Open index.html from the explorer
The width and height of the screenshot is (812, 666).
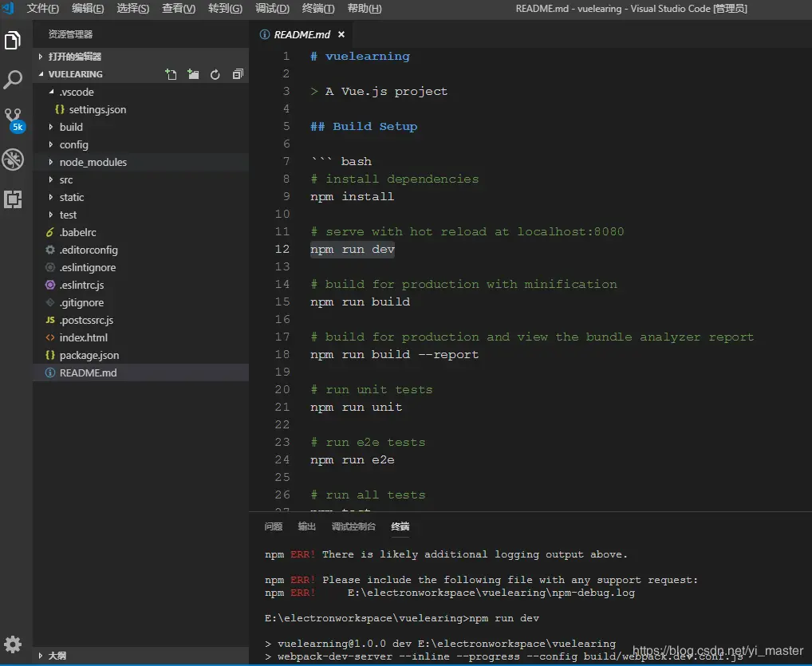click(x=83, y=337)
